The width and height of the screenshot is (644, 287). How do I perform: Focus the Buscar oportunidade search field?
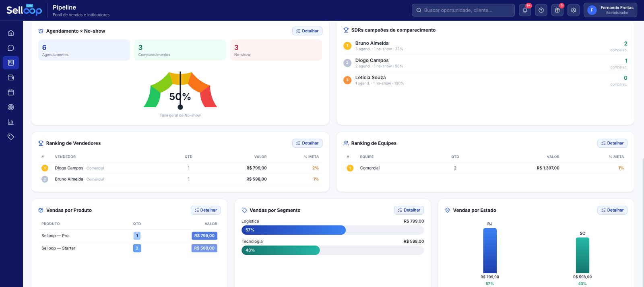[x=463, y=10]
